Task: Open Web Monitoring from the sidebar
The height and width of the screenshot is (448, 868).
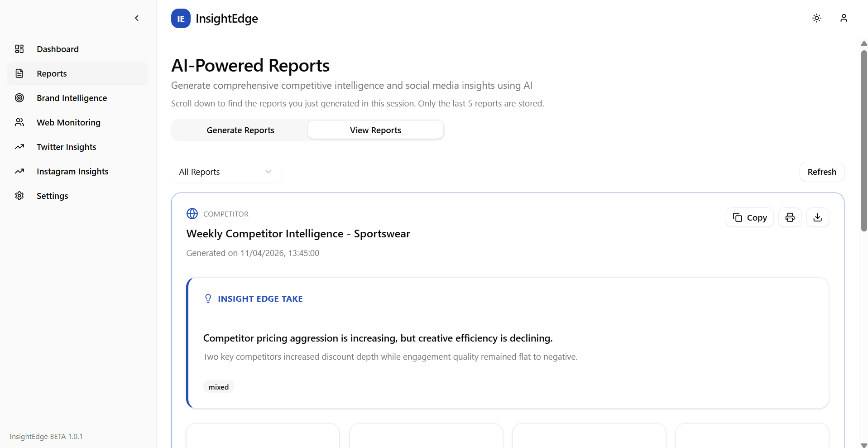Action: click(x=68, y=122)
